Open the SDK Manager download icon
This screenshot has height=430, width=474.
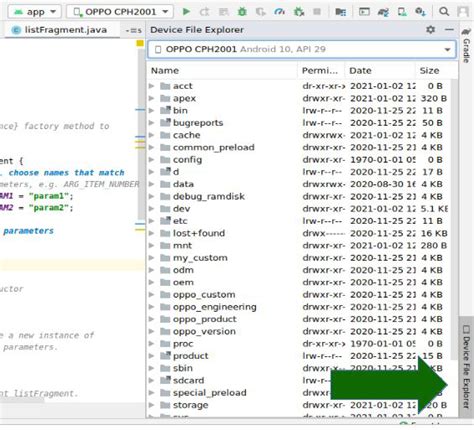point(420,12)
